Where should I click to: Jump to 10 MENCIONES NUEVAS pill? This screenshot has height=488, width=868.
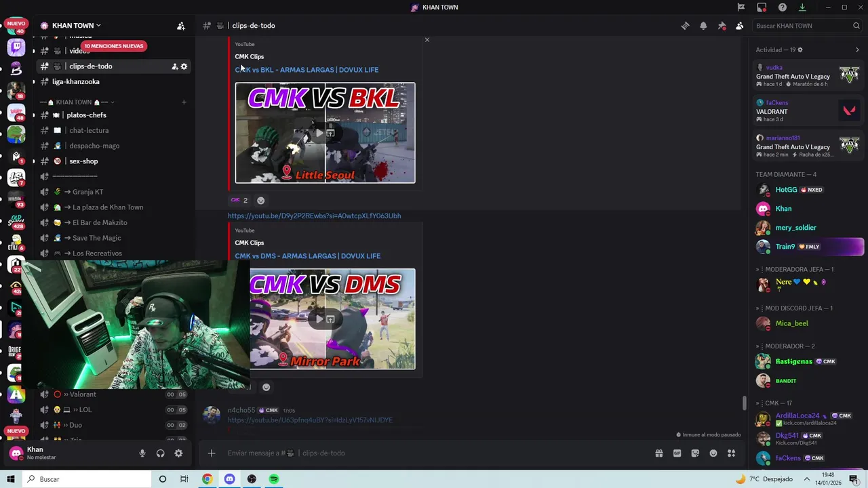point(114,46)
